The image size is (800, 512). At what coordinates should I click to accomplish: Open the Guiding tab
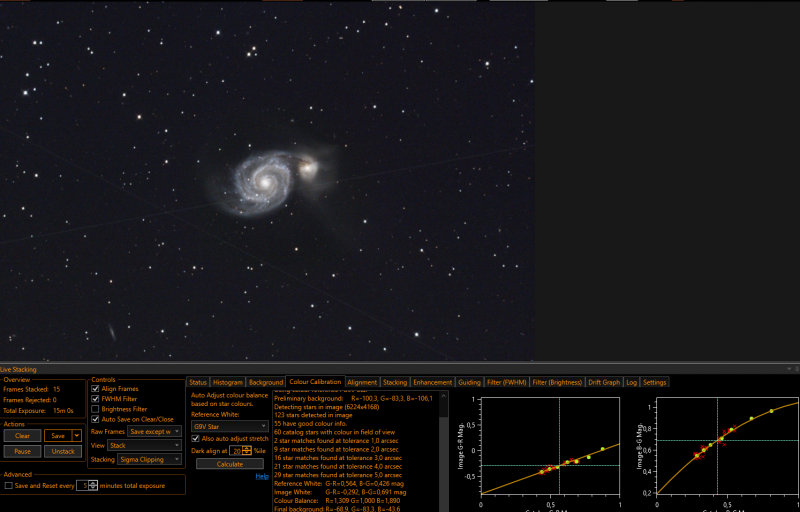pyautogui.click(x=469, y=382)
